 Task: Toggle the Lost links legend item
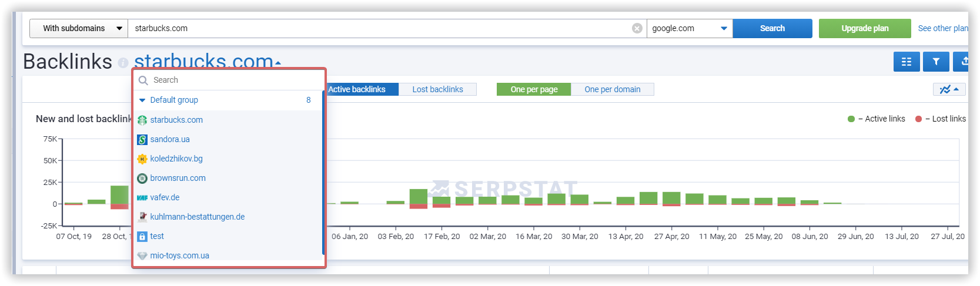click(941, 119)
